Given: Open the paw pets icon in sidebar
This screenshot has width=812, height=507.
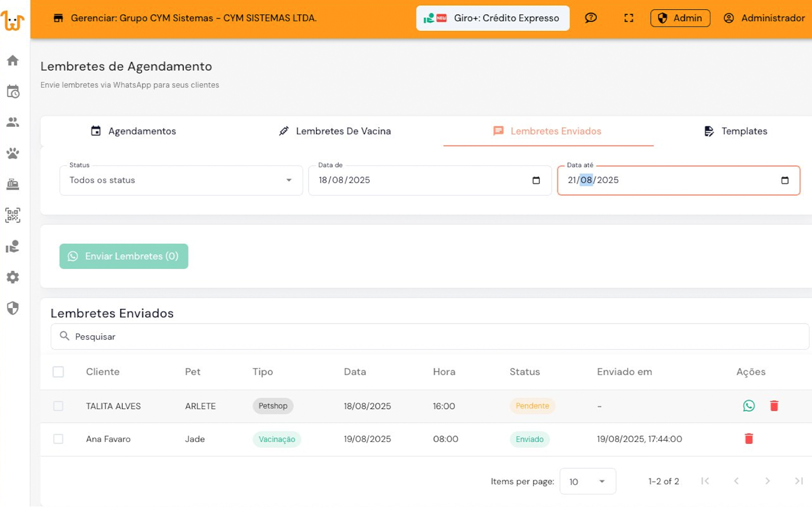Looking at the screenshot, I should [x=13, y=153].
